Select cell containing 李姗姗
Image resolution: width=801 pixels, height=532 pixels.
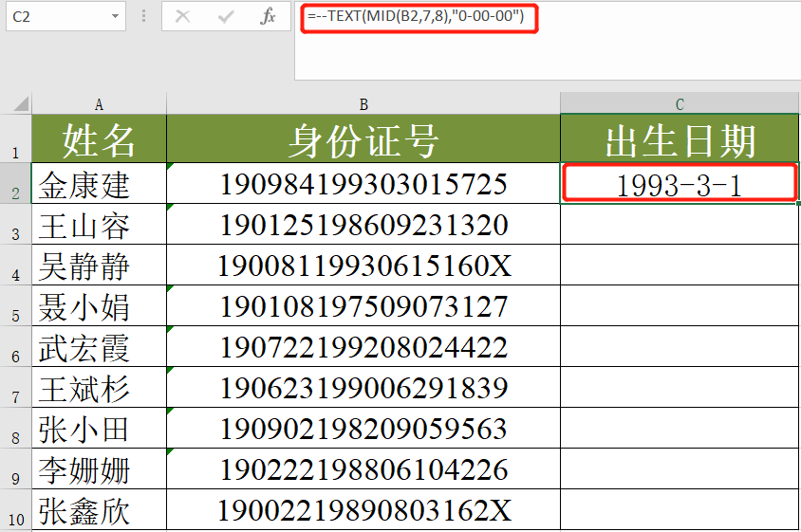click(x=99, y=469)
